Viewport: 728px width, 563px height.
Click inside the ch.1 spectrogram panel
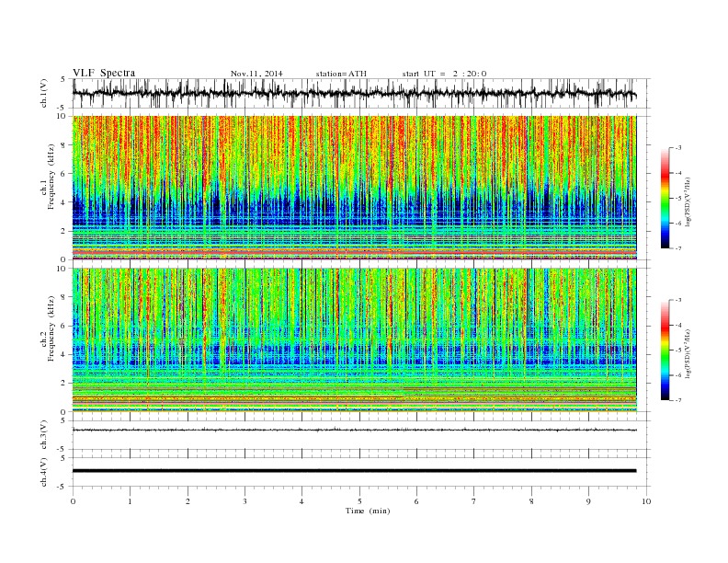click(354, 188)
